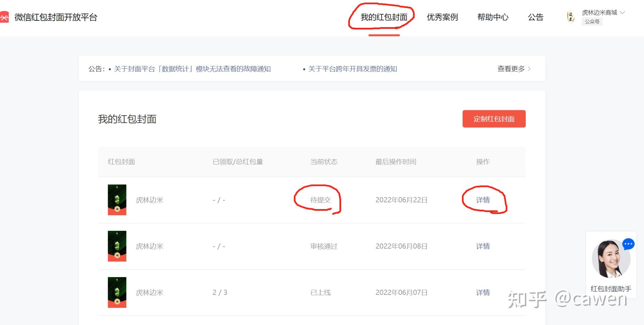Open notice 关于平台跨年开具发票的通知
The width and height of the screenshot is (644, 325).
[x=353, y=69]
